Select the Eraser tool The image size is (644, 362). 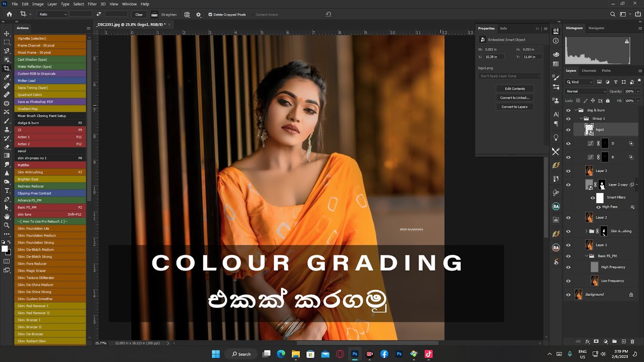point(7,147)
